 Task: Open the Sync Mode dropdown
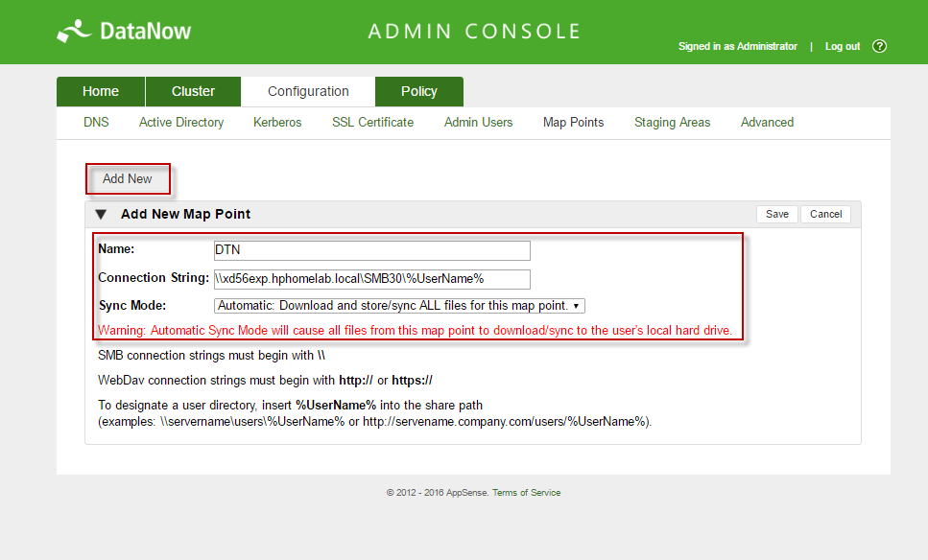(x=399, y=306)
